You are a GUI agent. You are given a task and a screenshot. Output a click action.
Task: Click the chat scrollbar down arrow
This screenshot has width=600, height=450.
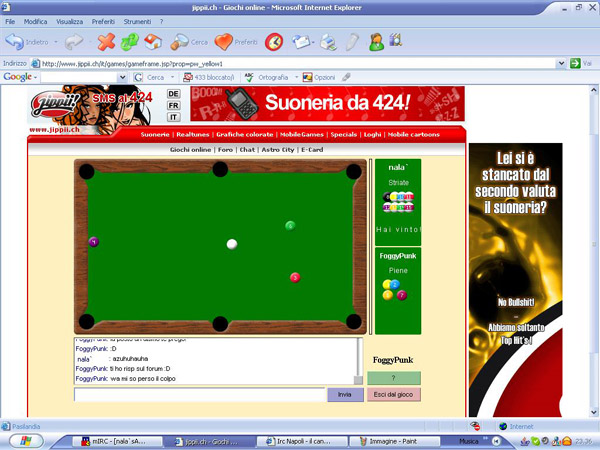point(359,379)
